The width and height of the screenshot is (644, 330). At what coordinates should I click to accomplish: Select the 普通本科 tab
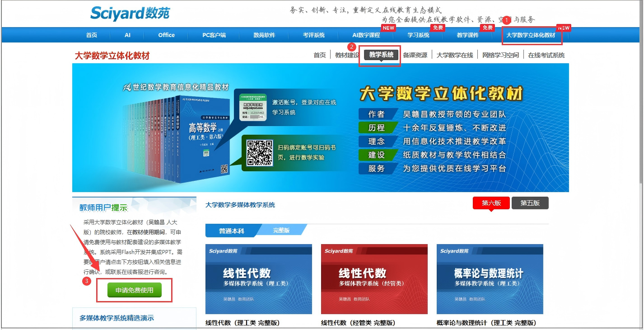[232, 231]
